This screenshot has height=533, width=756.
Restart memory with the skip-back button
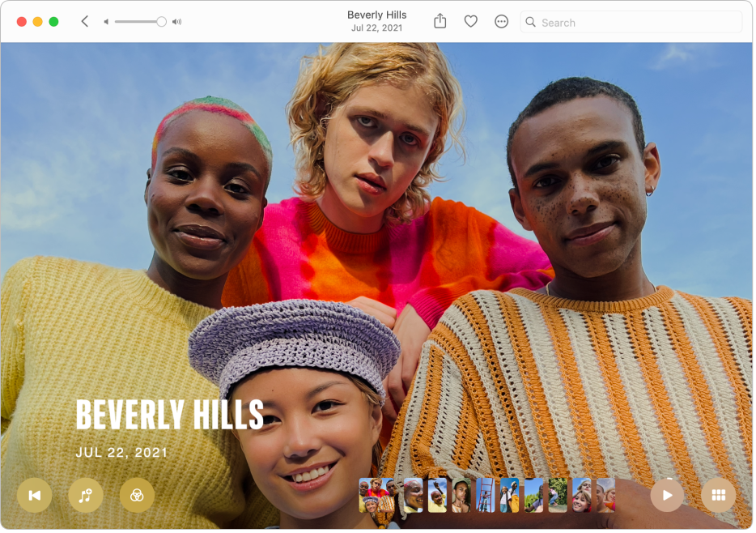coord(34,496)
